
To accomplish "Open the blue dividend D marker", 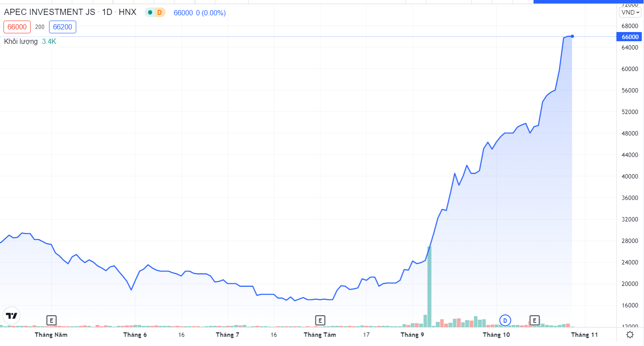I will click(505, 320).
